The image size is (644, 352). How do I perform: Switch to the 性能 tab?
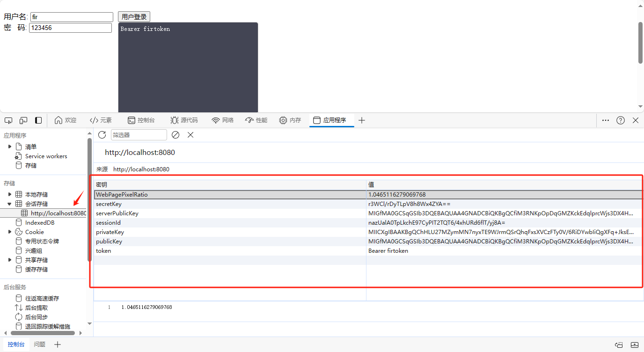256,120
